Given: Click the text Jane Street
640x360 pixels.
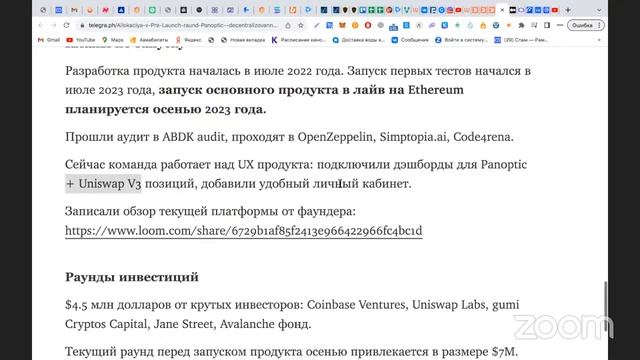Looking at the screenshot, I should pyautogui.click(x=184, y=324).
